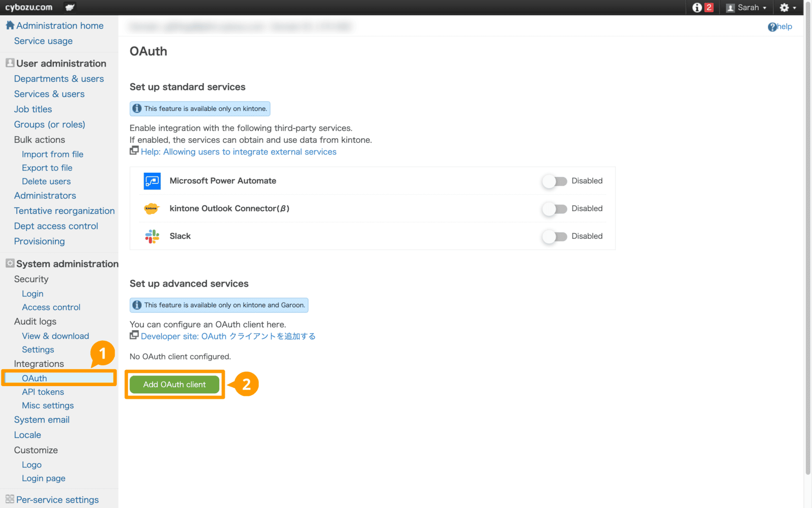Select Import from file
Viewport: 812px width, 508px height.
[x=52, y=154]
